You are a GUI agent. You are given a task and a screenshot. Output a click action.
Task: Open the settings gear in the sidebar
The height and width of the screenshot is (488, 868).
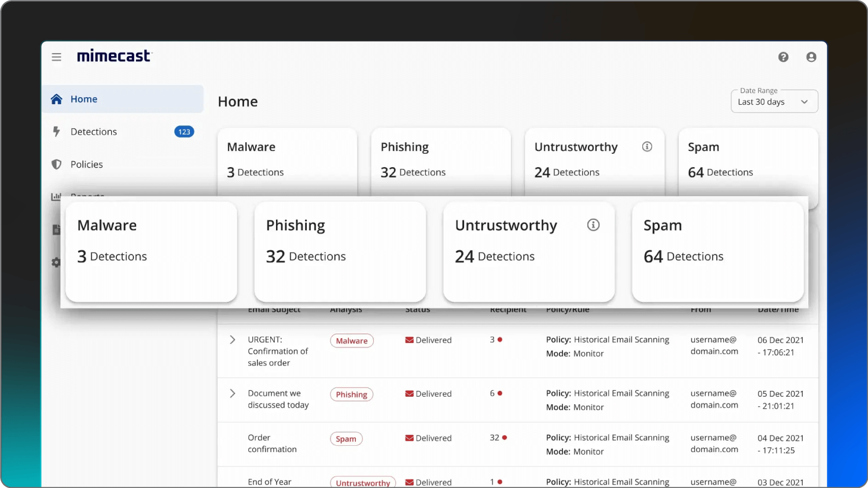pos(56,263)
